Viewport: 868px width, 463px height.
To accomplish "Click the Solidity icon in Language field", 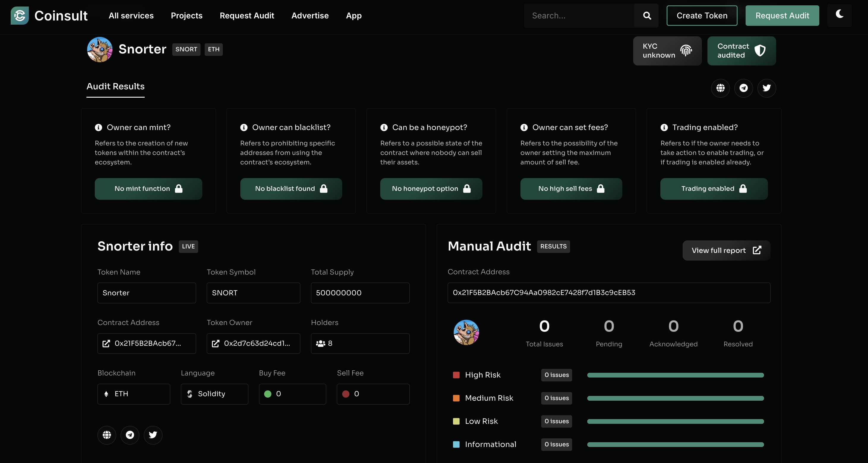I will pos(190,394).
